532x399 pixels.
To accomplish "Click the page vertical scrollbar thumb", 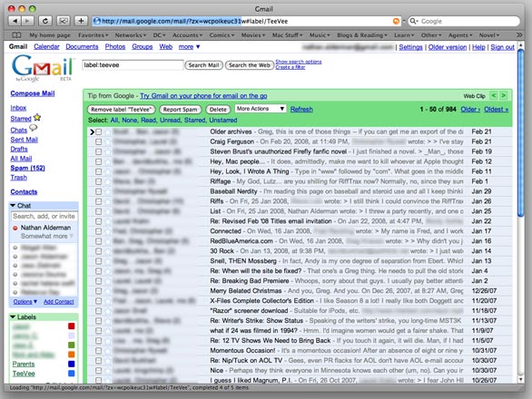I will click(520, 132).
